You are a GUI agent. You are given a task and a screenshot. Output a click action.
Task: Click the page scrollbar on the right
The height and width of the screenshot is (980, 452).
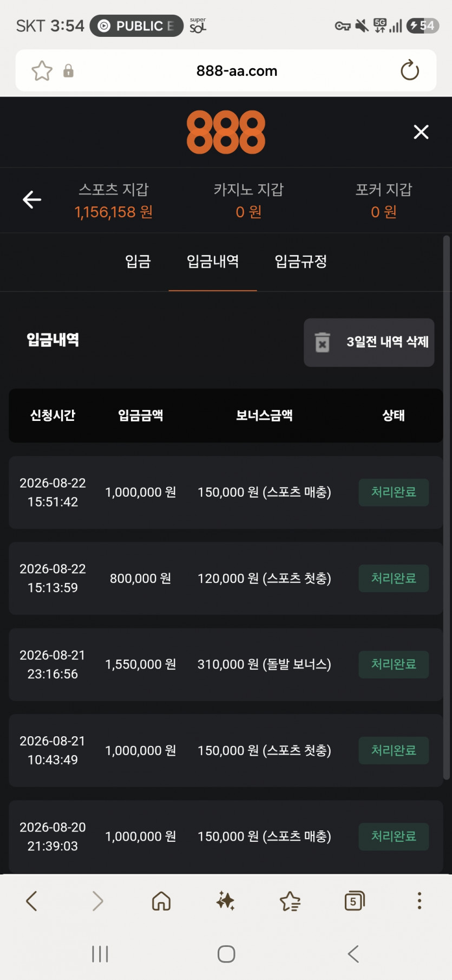click(447, 508)
